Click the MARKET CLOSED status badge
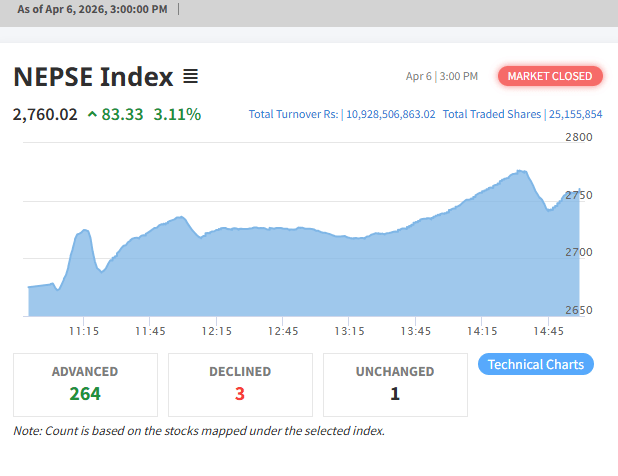The height and width of the screenshot is (476, 618). pyautogui.click(x=550, y=76)
